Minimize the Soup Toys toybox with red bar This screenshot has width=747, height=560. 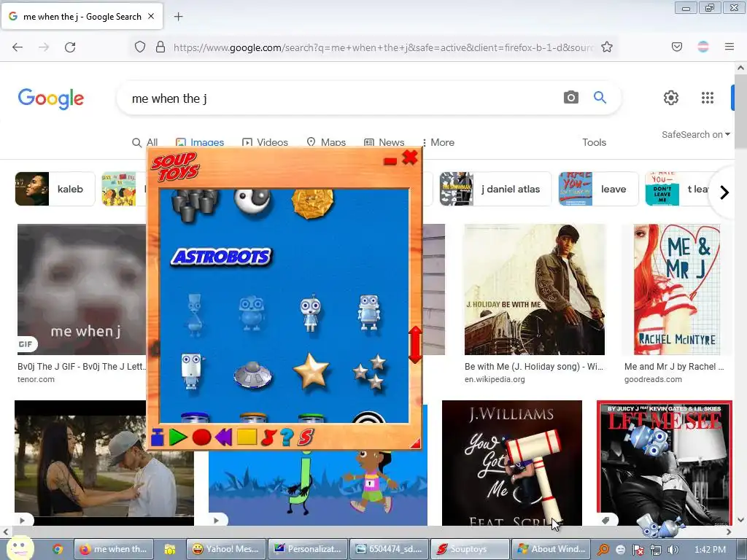tap(390, 161)
